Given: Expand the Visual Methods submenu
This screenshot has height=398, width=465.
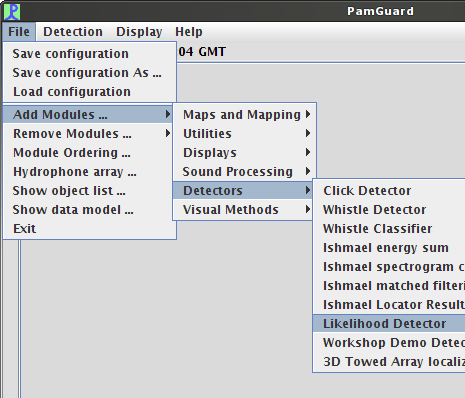Looking at the screenshot, I should tap(243, 210).
